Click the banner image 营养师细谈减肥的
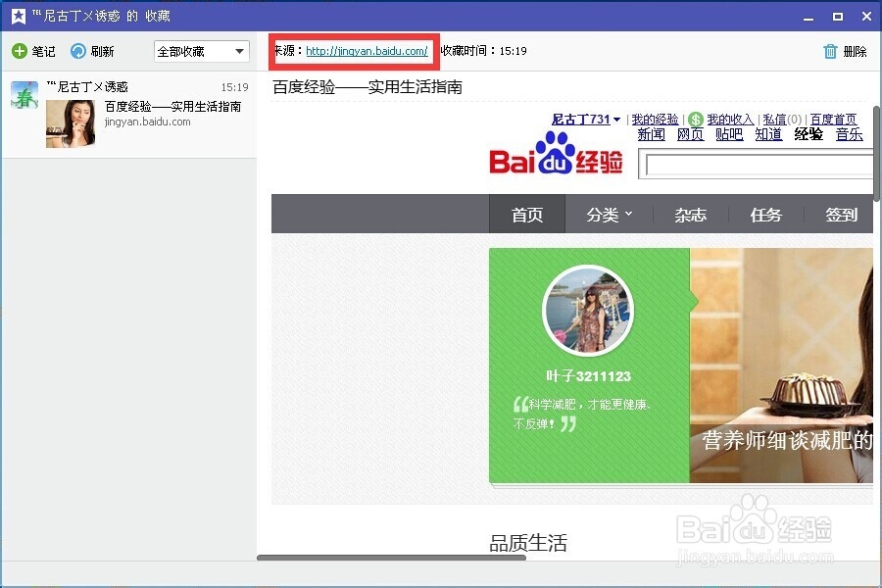This screenshot has width=882, height=588. click(x=781, y=366)
